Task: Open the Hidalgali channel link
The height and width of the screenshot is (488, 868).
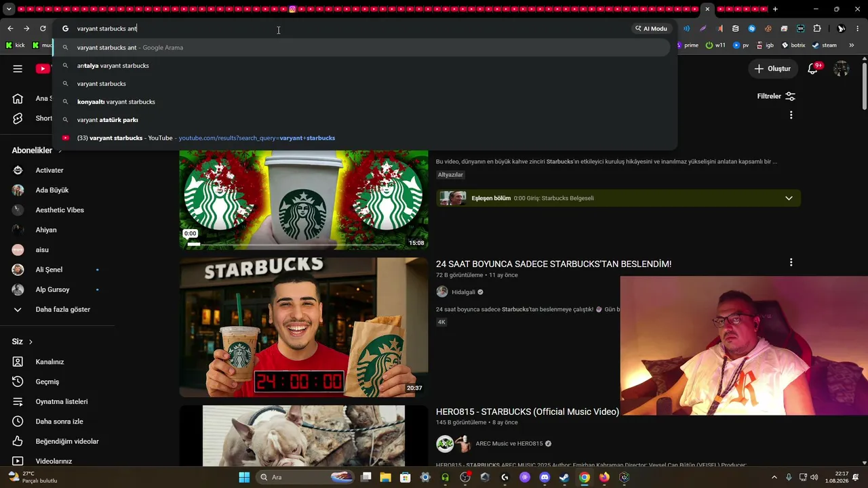Action: 463,292
